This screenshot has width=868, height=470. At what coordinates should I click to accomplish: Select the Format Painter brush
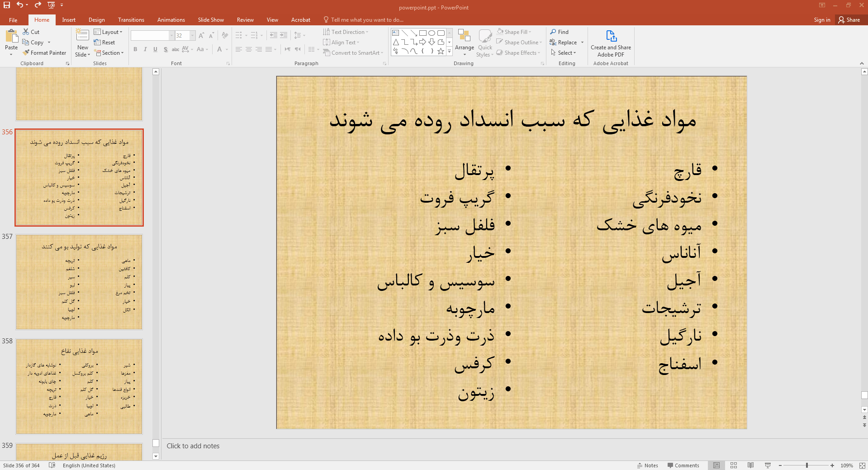tap(44, 52)
